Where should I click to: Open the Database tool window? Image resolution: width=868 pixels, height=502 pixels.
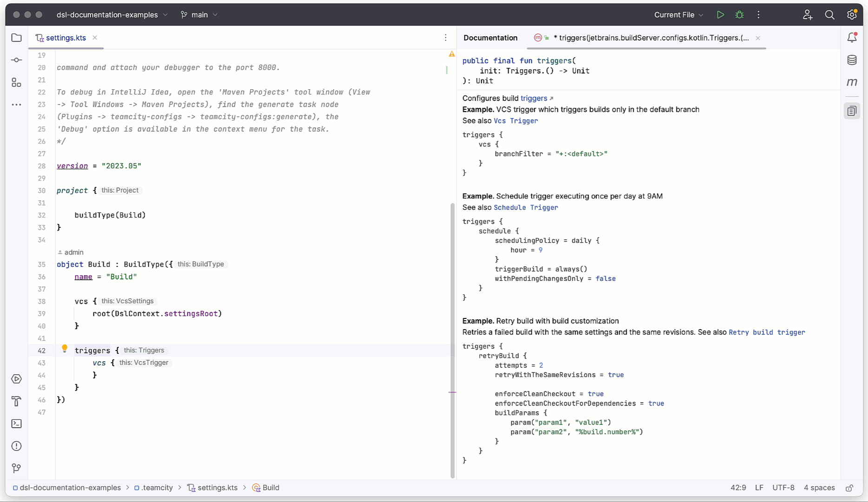(x=852, y=60)
